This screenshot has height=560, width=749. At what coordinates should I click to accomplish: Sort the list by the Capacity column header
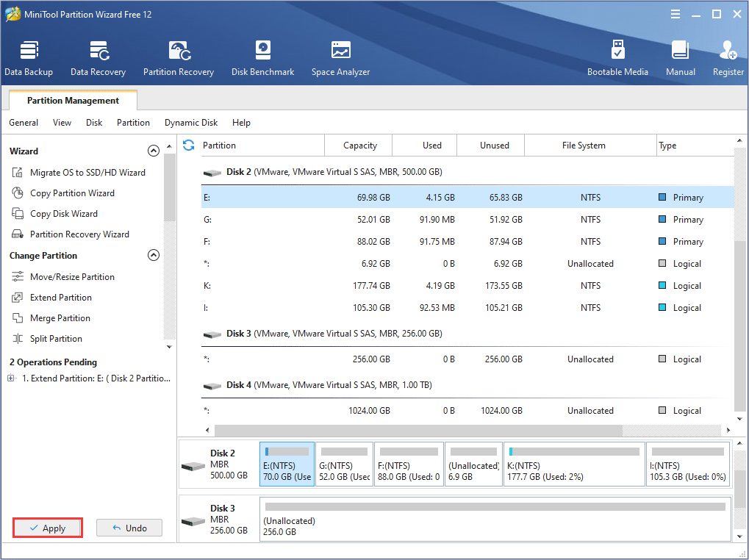pyautogui.click(x=359, y=146)
